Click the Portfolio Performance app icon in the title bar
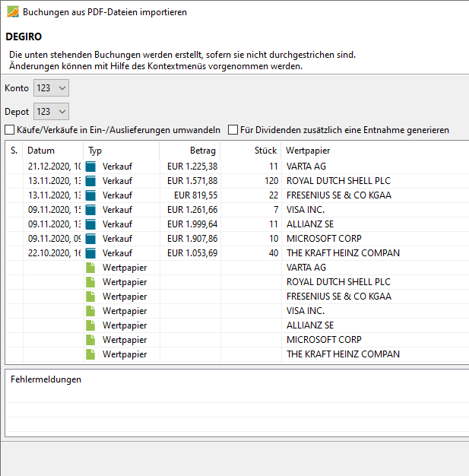Viewport: 469px width, 476px height. (13, 12)
